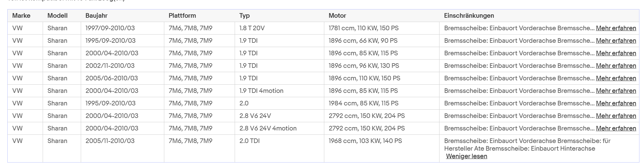Viewport: 644px width, 165px height.
Task: Select the Marke column header
Action: click(21, 16)
